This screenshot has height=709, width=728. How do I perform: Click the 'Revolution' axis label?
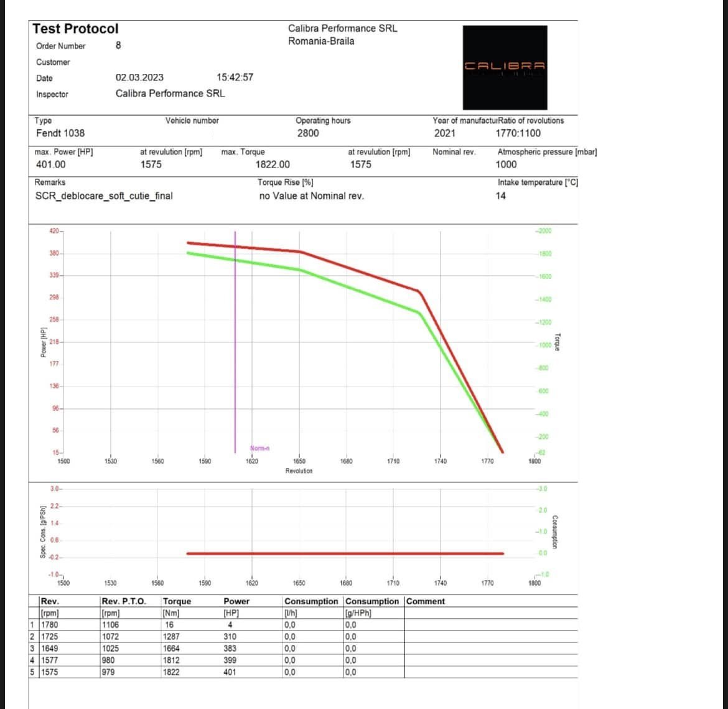pos(299,471)
